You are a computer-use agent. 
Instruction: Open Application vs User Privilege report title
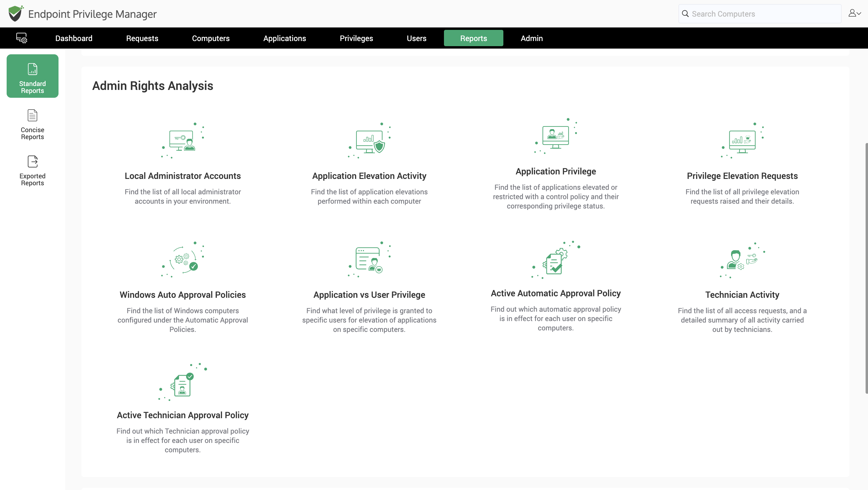[x=369, y=294]
